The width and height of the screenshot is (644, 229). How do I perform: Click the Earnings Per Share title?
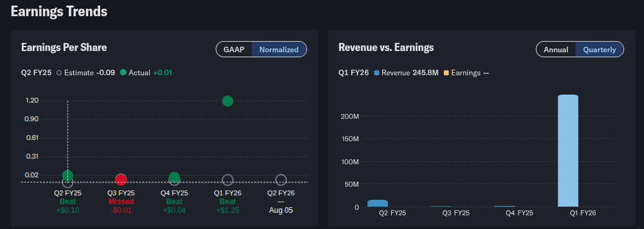point(64,47)
